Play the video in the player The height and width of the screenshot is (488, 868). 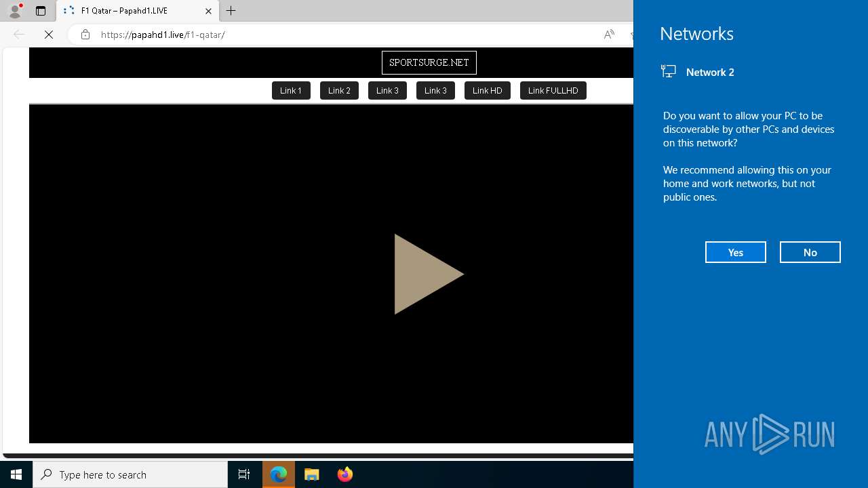coord(429,274)
